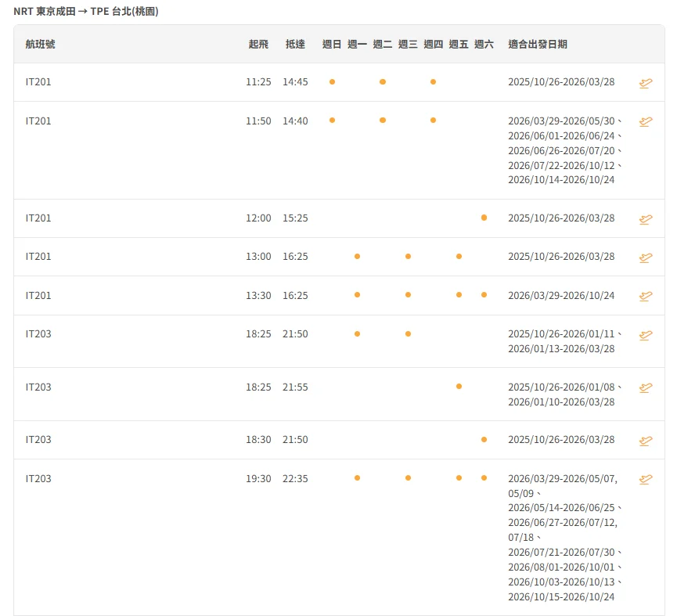Image resolution: width=677 pixels, height=616 pixels.
Task: Select arrival time 22:35
Action: 295,478
